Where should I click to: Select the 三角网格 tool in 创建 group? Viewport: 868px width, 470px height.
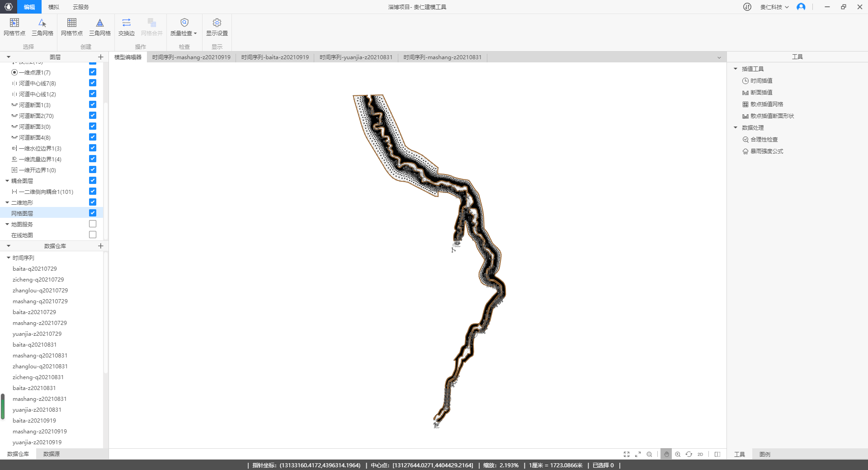tap(99, 27)
